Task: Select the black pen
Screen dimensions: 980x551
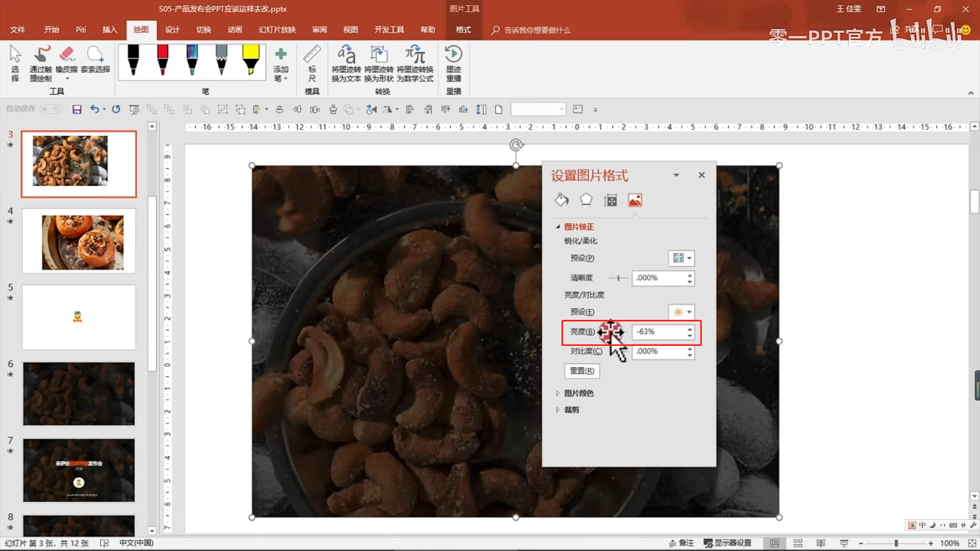Action: [x=133, y=60]
